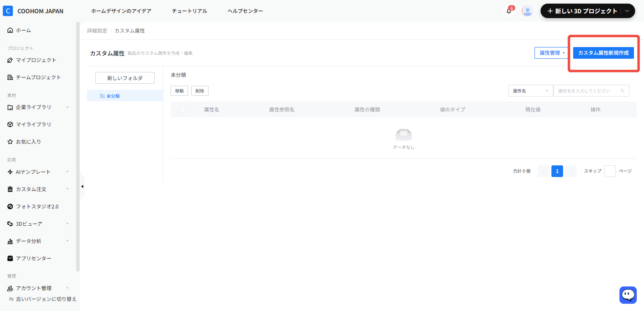This screenshot has width=644, height=311.
Task: Click the フォトスタジオ2.0 icon
Action: click(10, 206)
